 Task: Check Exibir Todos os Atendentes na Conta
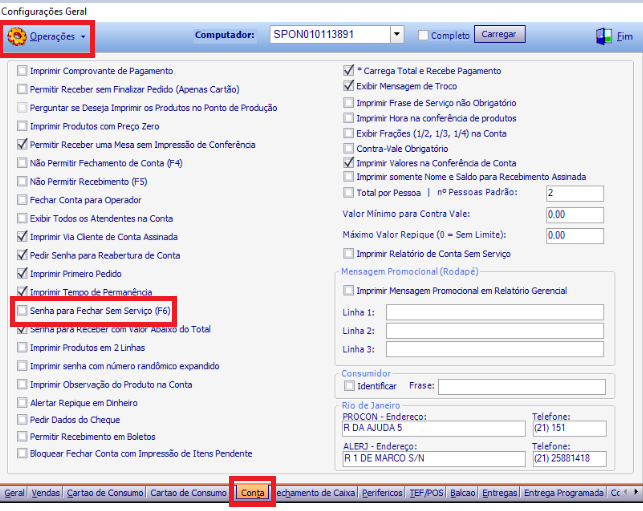click(x=22, y=218)
